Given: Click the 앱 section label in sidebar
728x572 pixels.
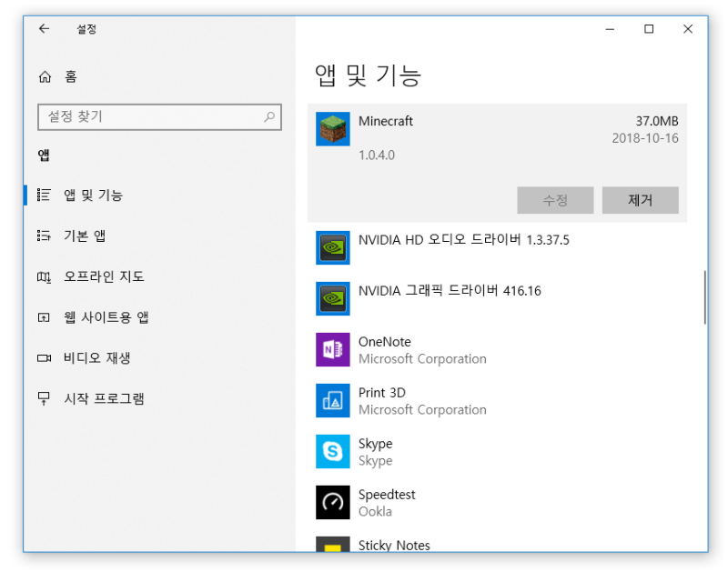Looking at the screenshot, I should coord(44,155).
